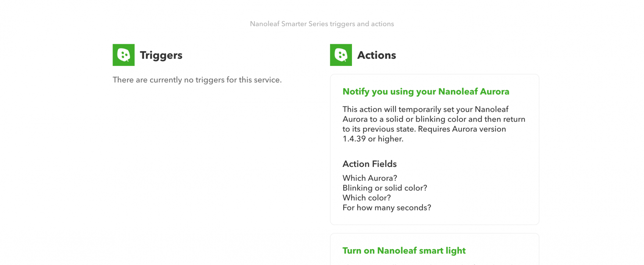
Task: Click the Nanoleaf leaf icon beside Triggers
Action: tap(123, 55)
